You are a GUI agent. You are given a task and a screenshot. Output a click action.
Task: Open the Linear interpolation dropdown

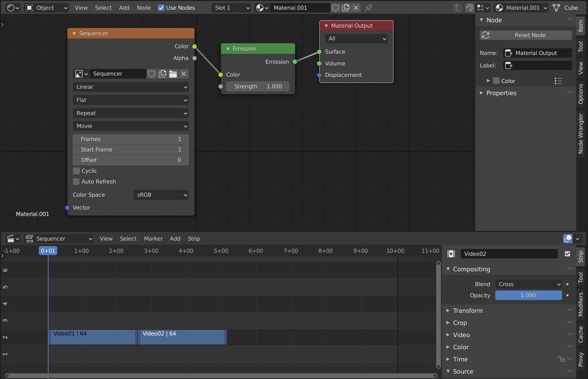coord(131,87)
